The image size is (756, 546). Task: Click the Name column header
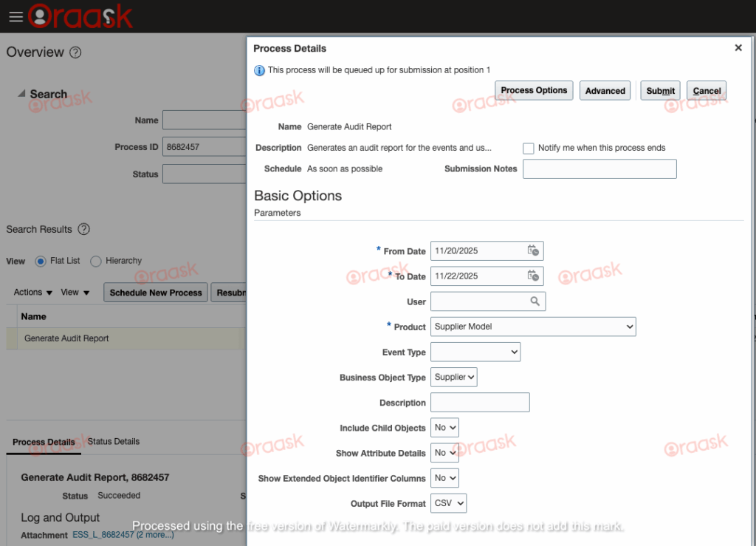point(34,316)
